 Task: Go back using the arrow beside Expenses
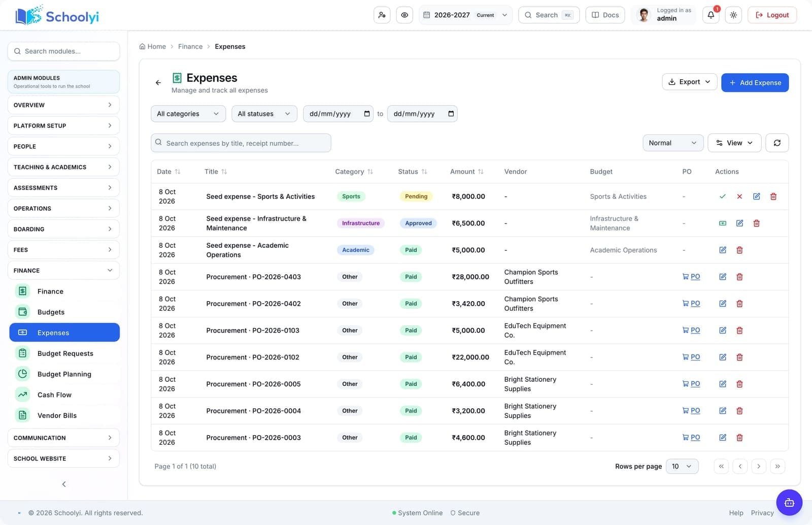(x=158, y=82)
